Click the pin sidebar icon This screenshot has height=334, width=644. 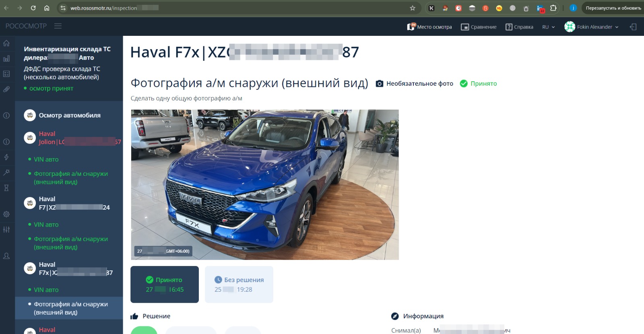tap(6, 172)
